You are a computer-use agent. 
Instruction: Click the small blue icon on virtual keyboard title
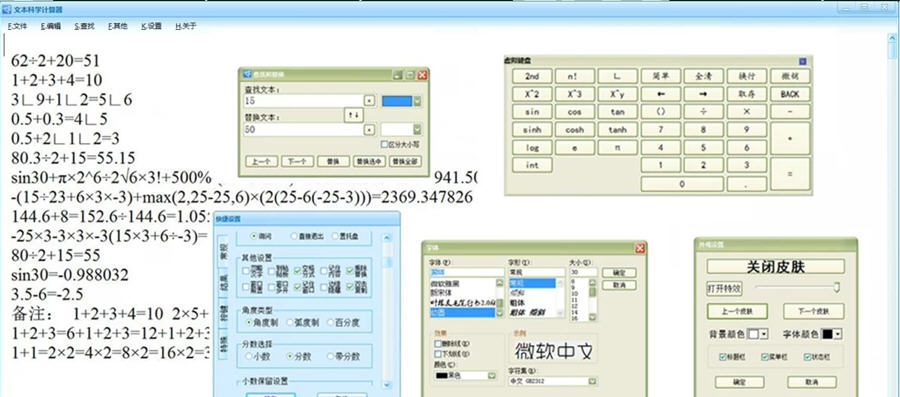point(802,61)
